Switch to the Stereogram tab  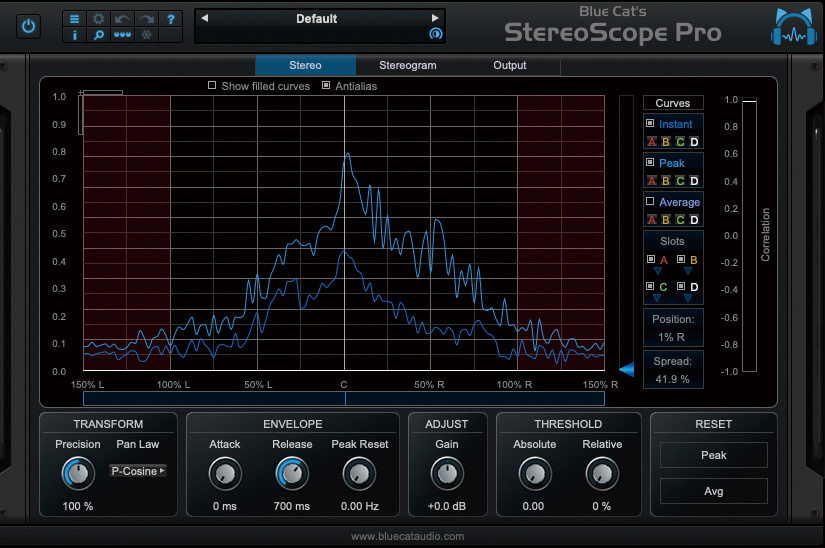pyautogui.click(x=408, y=65)
